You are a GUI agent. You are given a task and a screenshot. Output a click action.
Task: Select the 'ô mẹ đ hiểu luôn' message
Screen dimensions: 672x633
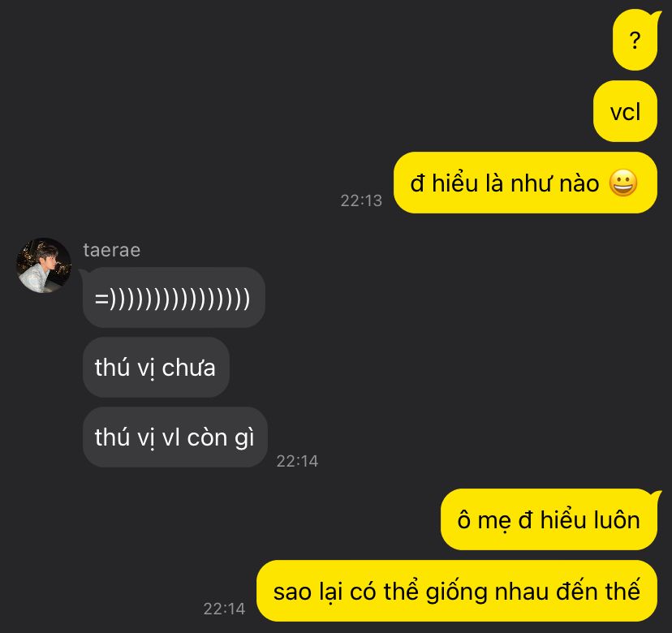point(549,519)
